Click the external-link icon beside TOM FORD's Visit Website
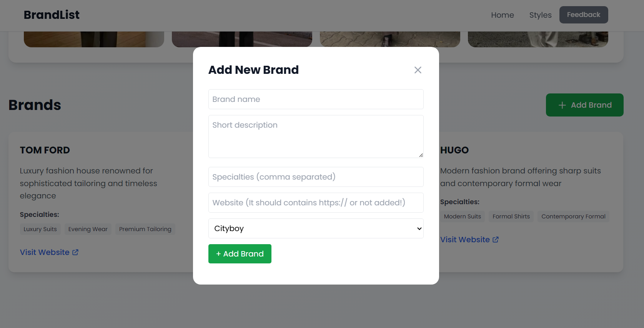 (75, 252)
